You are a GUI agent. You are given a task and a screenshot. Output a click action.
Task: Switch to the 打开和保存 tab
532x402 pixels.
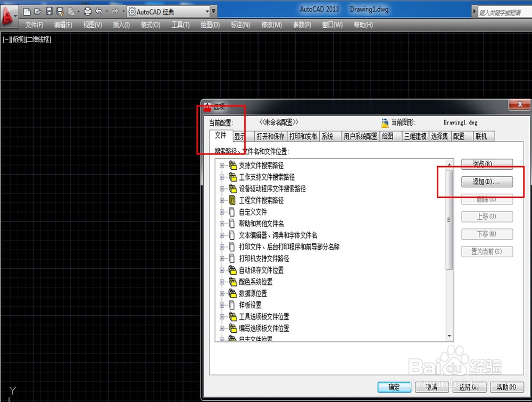[270, 136]
